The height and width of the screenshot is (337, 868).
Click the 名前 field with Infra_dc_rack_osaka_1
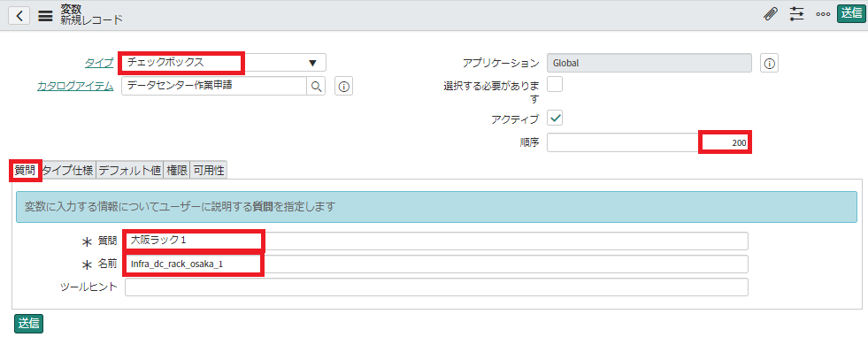437,264
